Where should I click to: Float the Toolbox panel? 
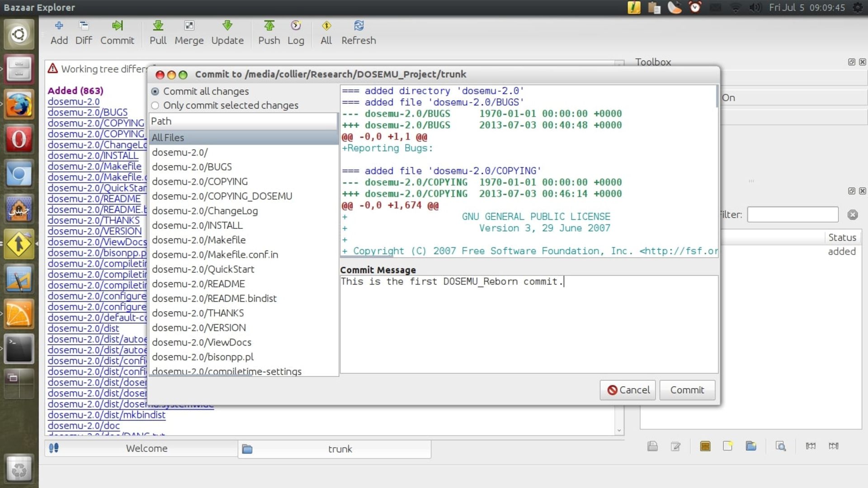point(852,62)
